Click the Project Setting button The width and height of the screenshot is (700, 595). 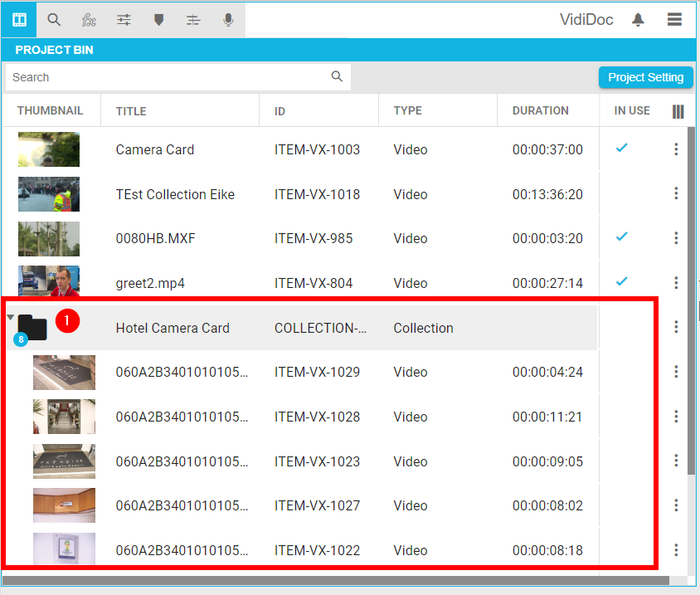coord(645,77)
